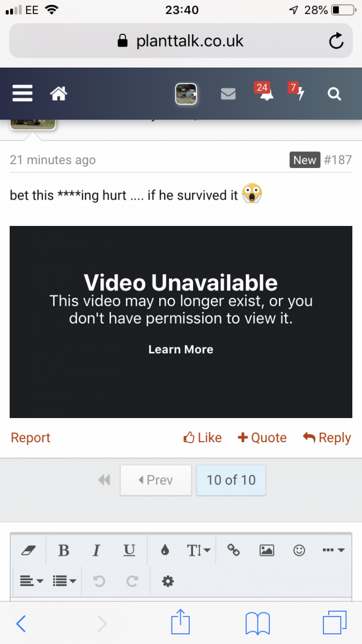Like post #187
Screen dimensions: 362x644
point(203,438)
